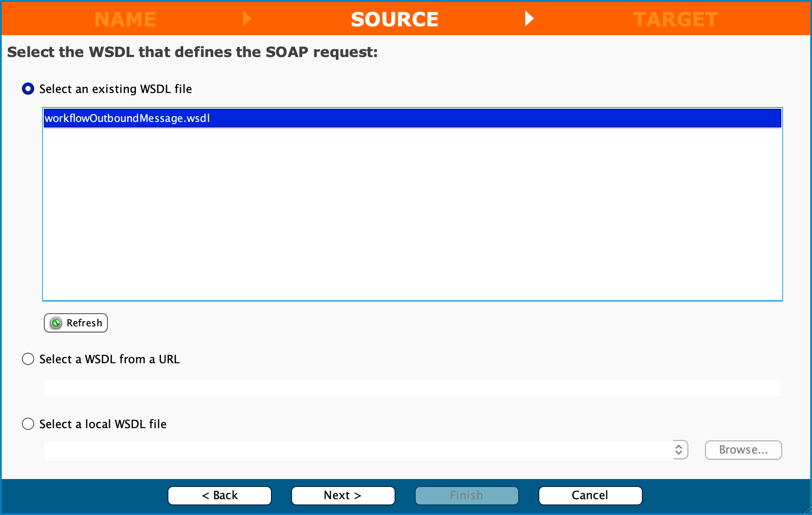Switch to the SOURCE wizard step

(x=395, y=19)
